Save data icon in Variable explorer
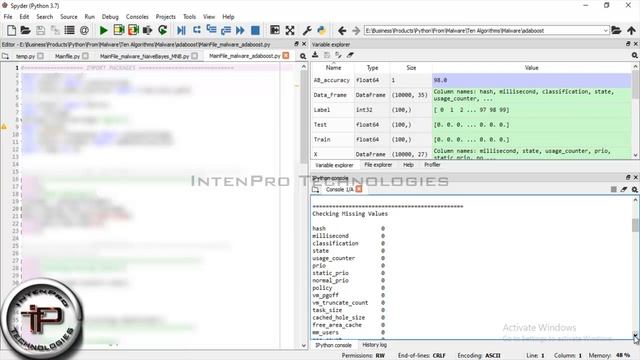 coord(327,55)
